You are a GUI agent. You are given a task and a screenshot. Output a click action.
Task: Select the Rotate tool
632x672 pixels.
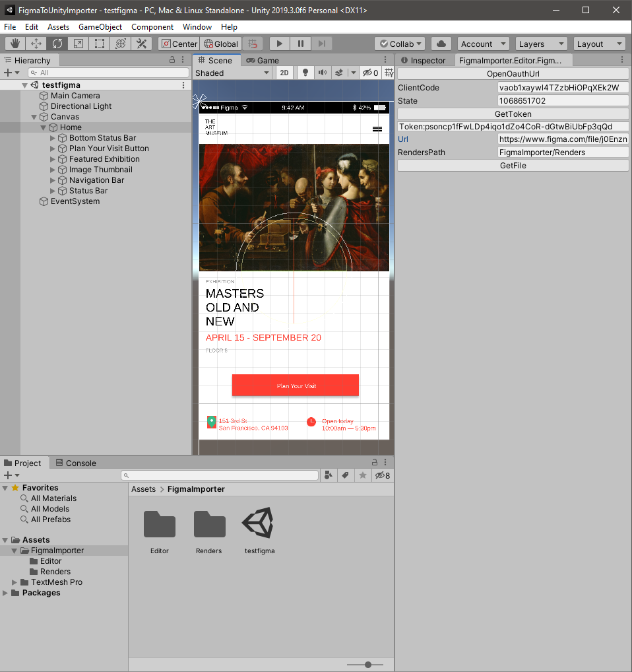point(57,44)
